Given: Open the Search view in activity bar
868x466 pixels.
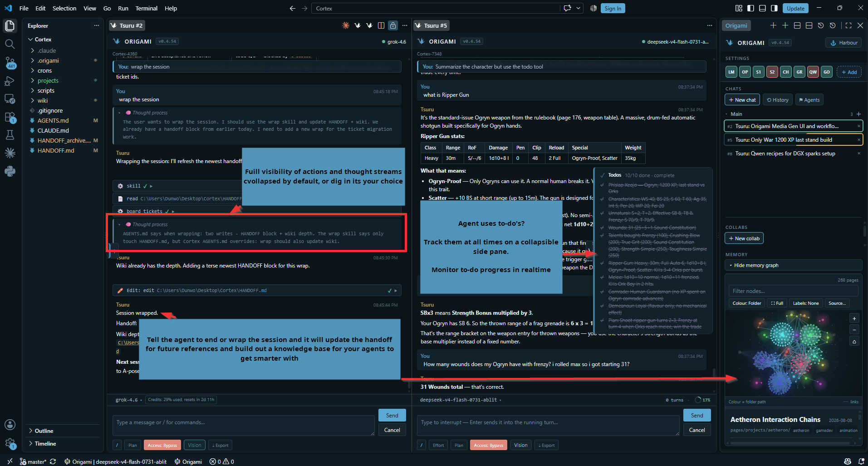Looking at the screenshot, I should tap(10, 44).
